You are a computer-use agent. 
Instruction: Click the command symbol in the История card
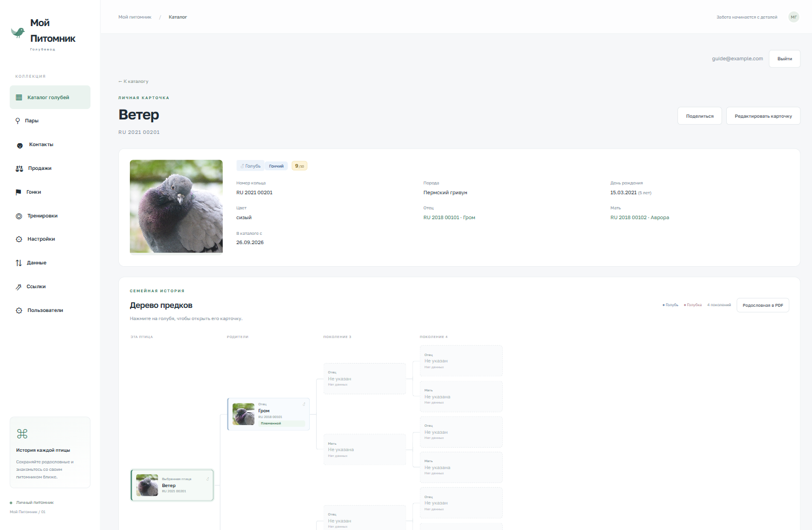click(22, 434)
